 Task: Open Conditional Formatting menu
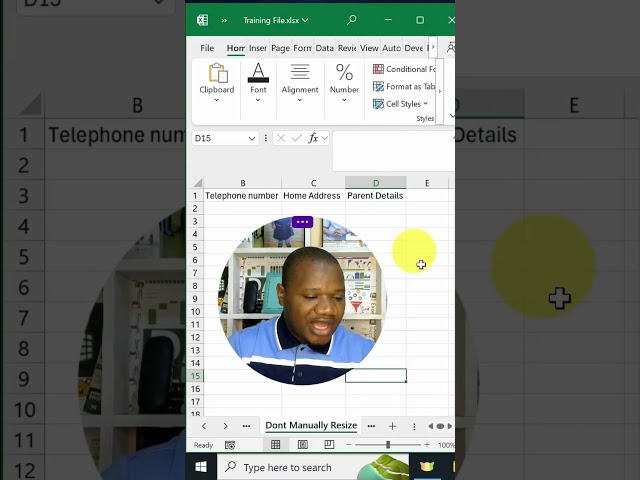pos(404,69)
